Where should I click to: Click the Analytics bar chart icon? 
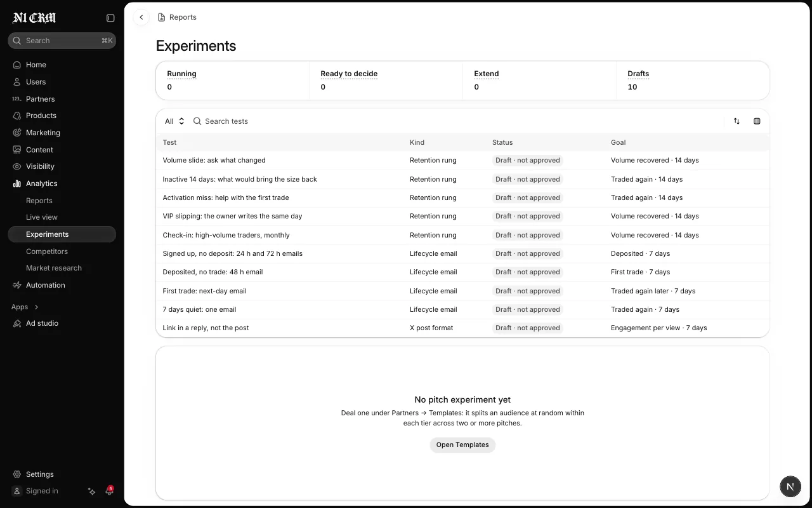[17, 184]
